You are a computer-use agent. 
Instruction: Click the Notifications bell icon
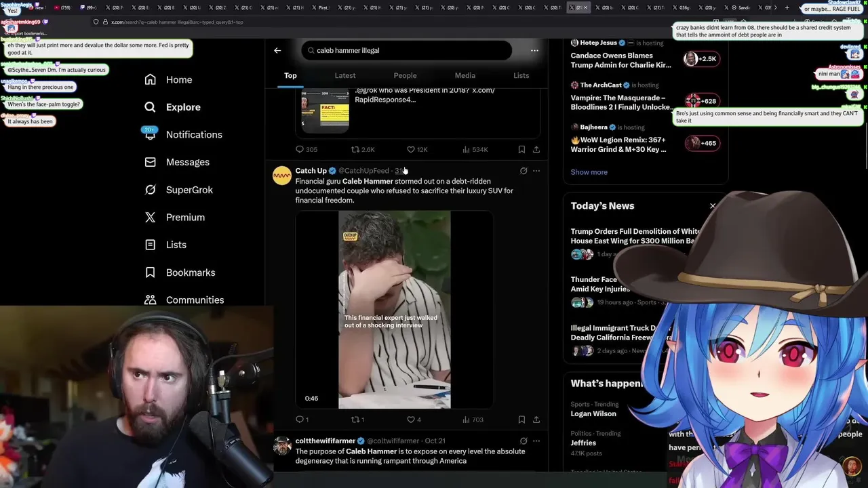coord(151,134)
